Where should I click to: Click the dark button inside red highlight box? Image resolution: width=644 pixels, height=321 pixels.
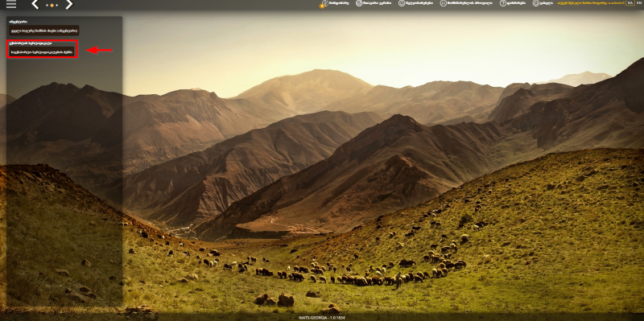pos(42,51)
